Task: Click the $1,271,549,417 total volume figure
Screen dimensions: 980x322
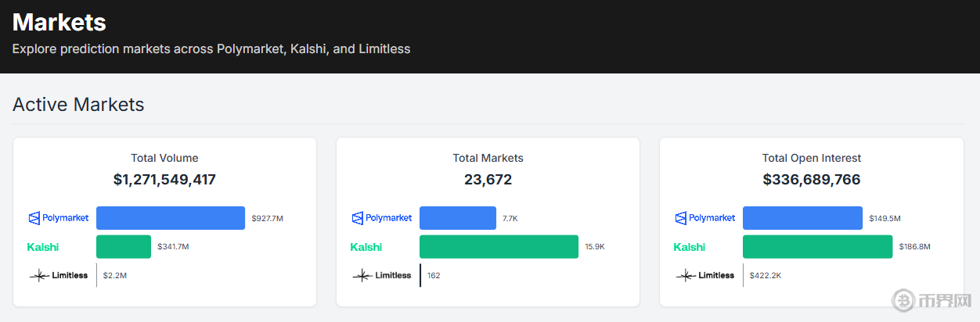Action: tap(164, 180)
